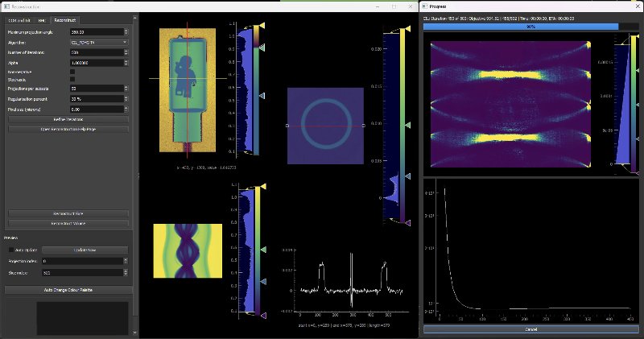Click the stepper arrows of Projections per subsets

(126, 89)
